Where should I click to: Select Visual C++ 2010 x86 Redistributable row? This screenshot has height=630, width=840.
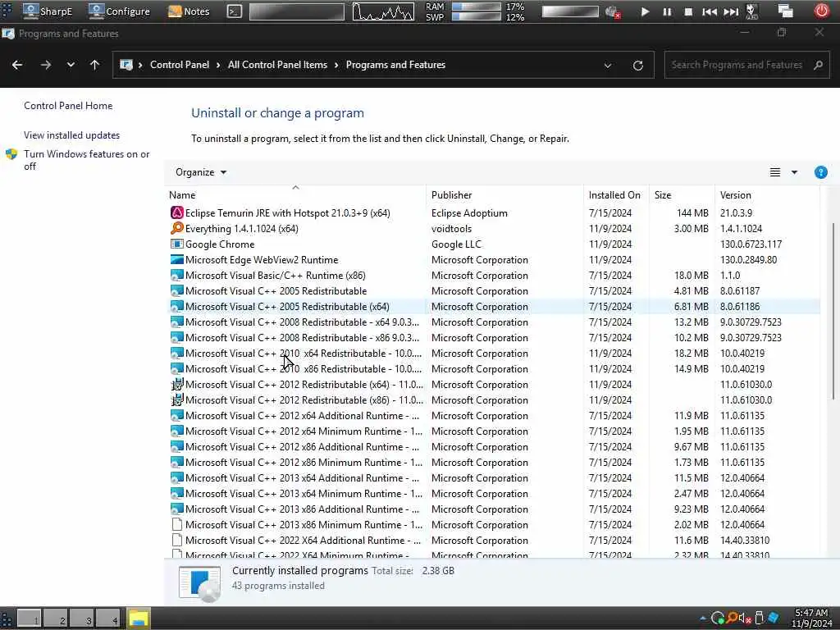493,368
